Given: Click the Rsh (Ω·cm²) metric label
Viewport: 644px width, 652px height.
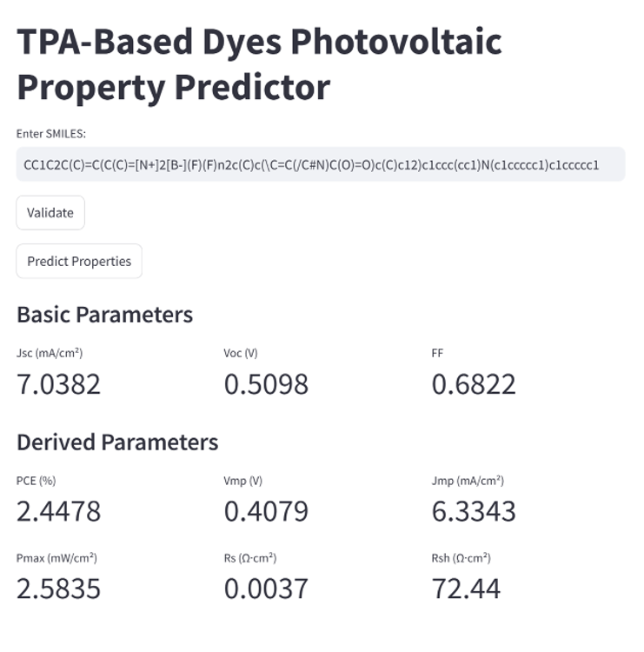Looking at the screenshot, I should [461, 558].
